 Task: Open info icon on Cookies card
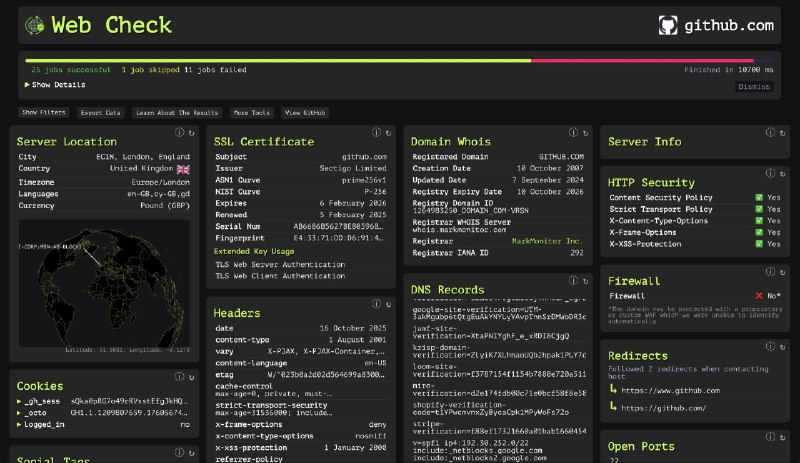[179, 377]
